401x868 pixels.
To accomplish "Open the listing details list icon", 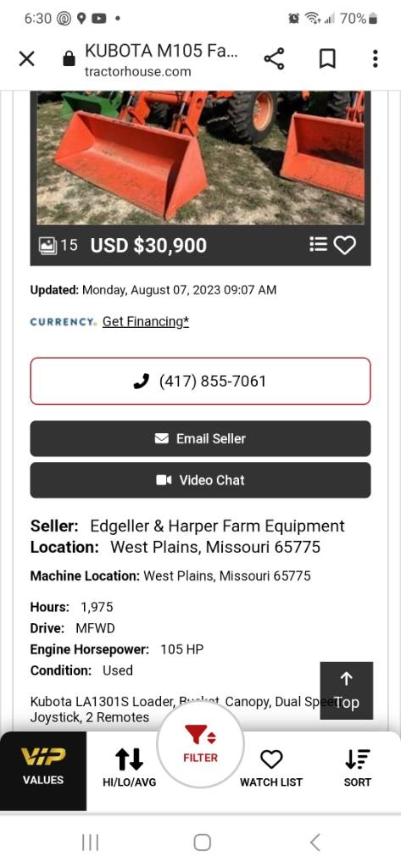I will pyautogui.click(x=318, y=244).
